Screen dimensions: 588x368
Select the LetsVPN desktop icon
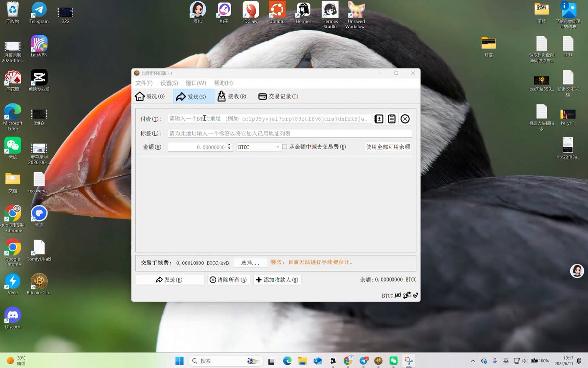39,47
